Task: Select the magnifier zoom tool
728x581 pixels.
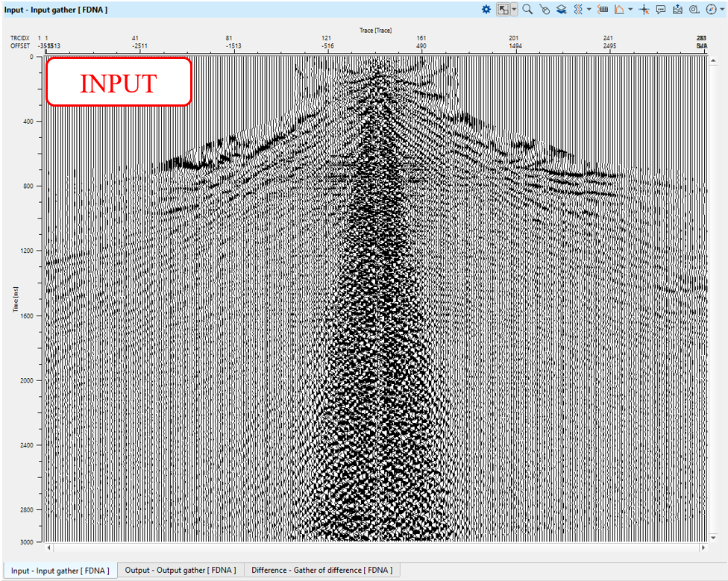Action: click(x=527, y=10)
